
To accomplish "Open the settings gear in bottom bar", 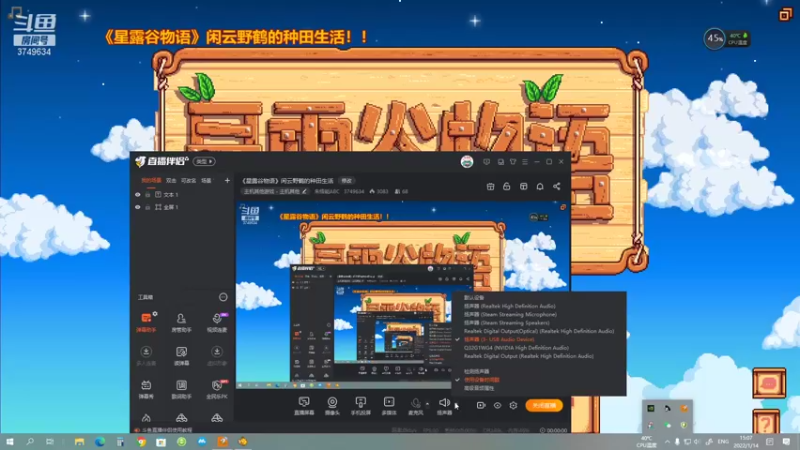I will (x=513, y=405).
